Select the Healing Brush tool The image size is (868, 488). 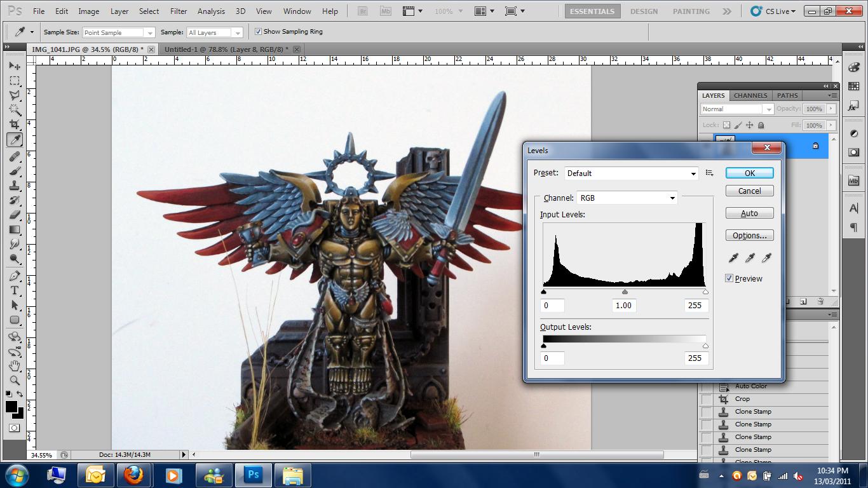[x=15, y=156]
